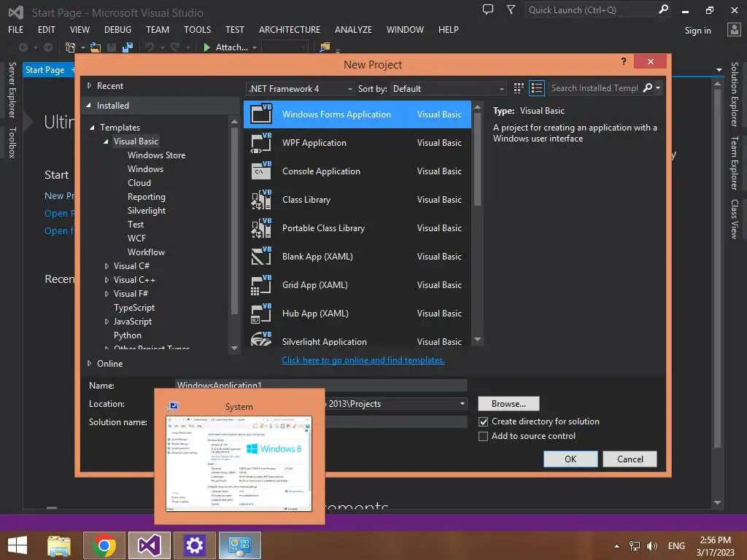This screenshot has height=560, width=747.
Task: Expand the JavaScript tree node
Action: coord(107,322)
